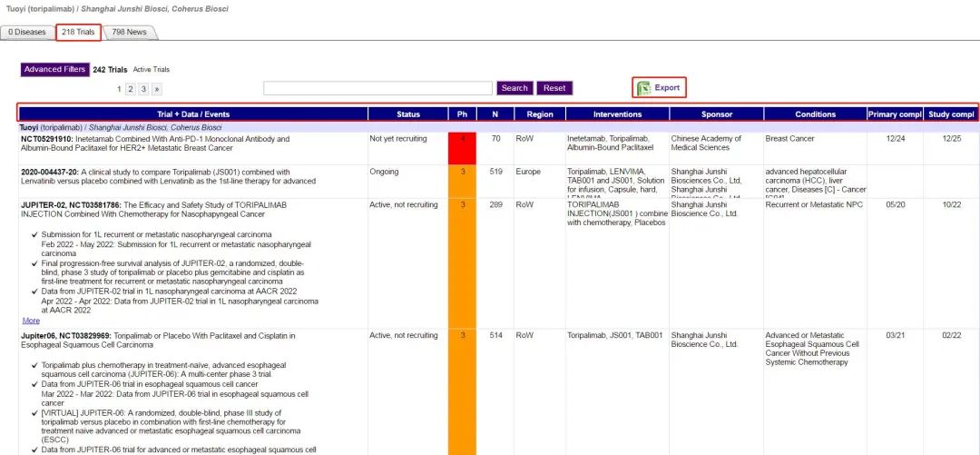Sort by Interventions column header
Image resolution: width=980 pixels, height=455 pixels.
pos(618,114)
